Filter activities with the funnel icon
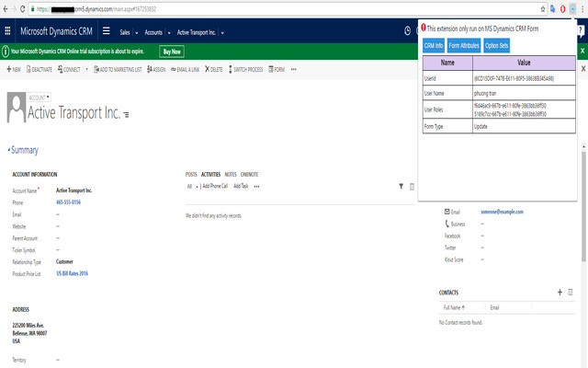The height and width of the screenshot is (368, 588). pos(401,186)
